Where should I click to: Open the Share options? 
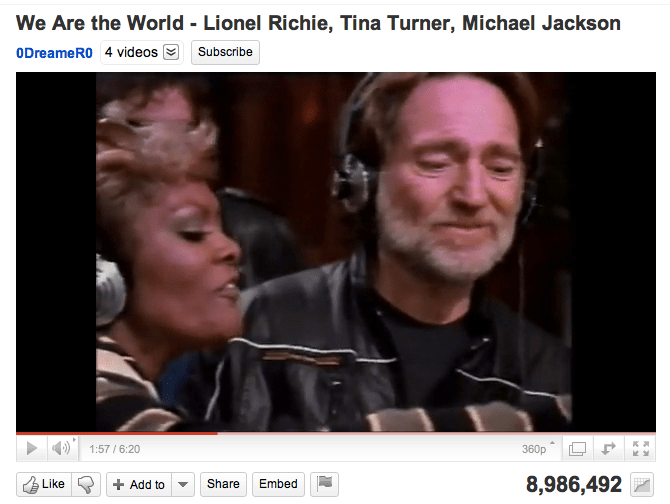point(223,484)
